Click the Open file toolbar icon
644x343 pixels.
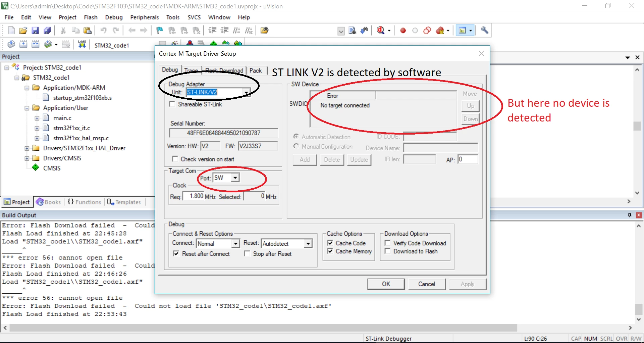(x=23, y=31)
